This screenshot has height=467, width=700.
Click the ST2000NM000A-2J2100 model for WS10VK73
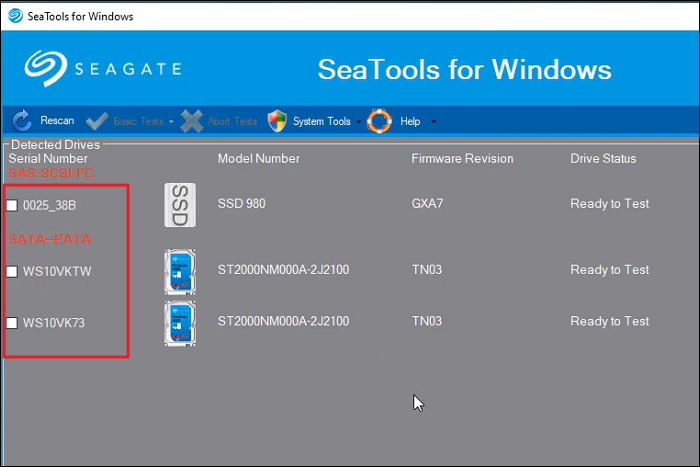283,321
